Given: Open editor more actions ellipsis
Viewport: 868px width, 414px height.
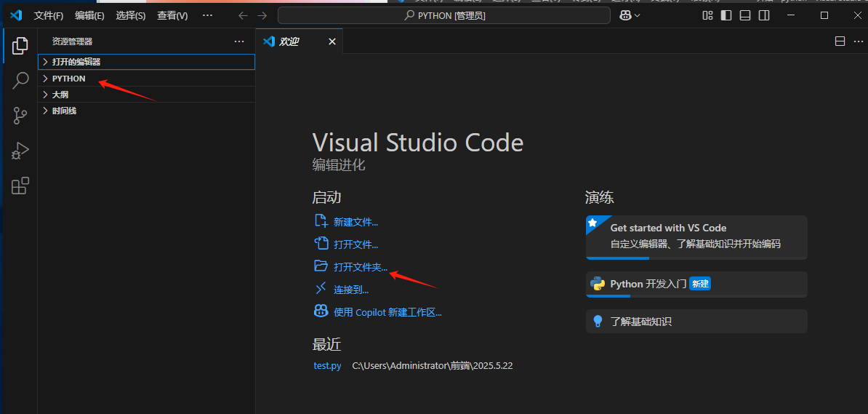Looking at the screenshot, I should (x=858, y=41).
